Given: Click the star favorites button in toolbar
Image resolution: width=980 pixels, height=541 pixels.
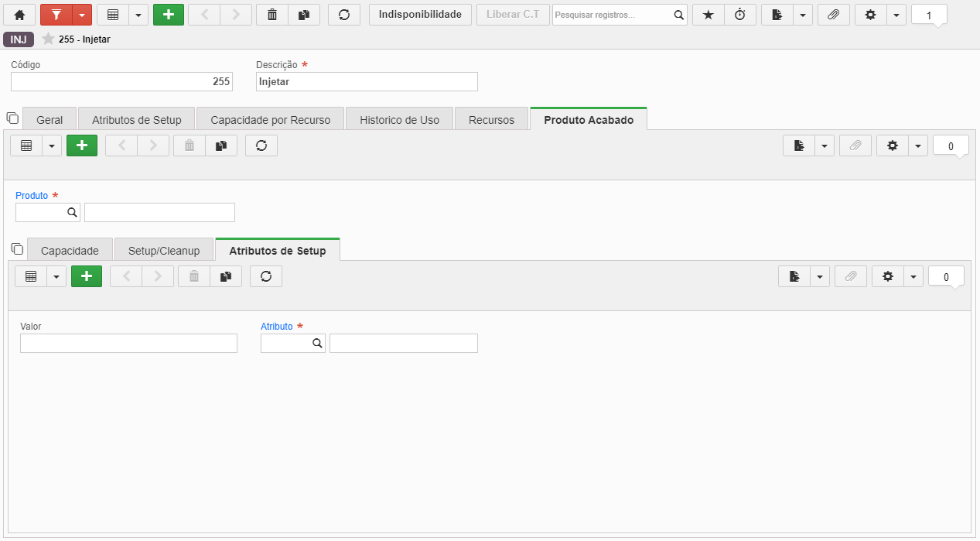Looking at the screenshot, I should (x=709, y=15).
